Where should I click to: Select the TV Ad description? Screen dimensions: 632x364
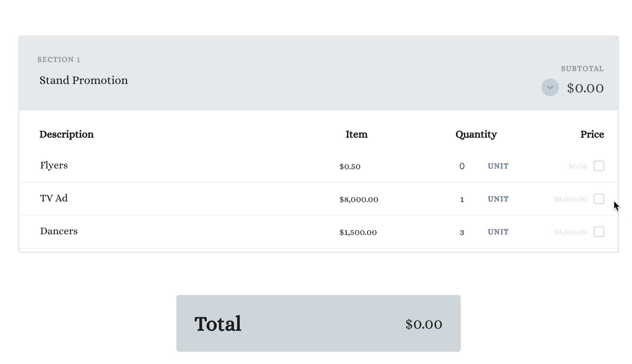pyautogui.click(x=54, y=198)
